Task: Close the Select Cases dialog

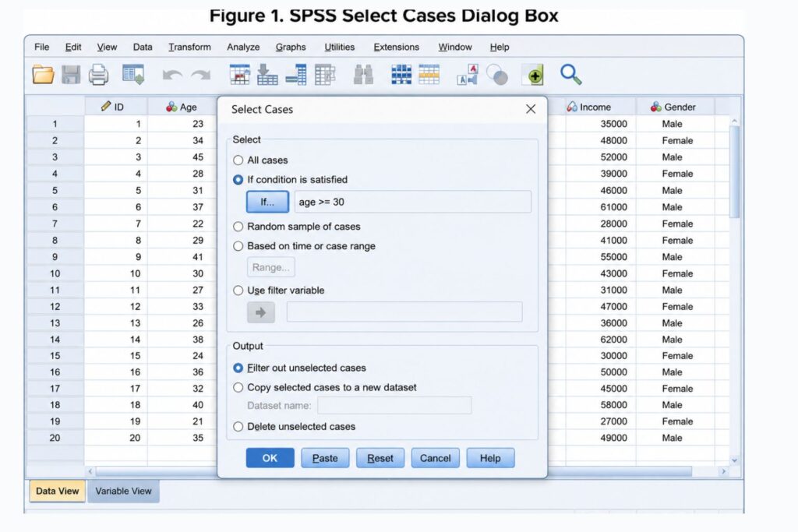Action: (530, 109)
